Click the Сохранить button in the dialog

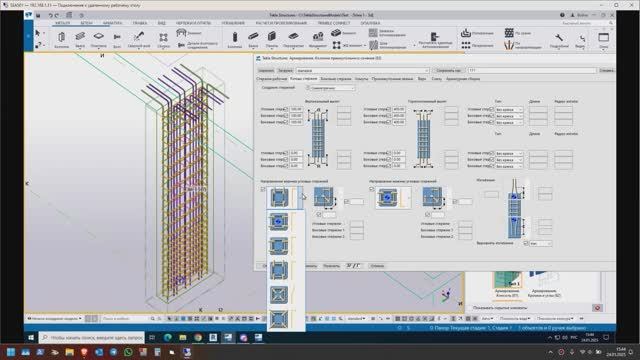coord(266,71)
